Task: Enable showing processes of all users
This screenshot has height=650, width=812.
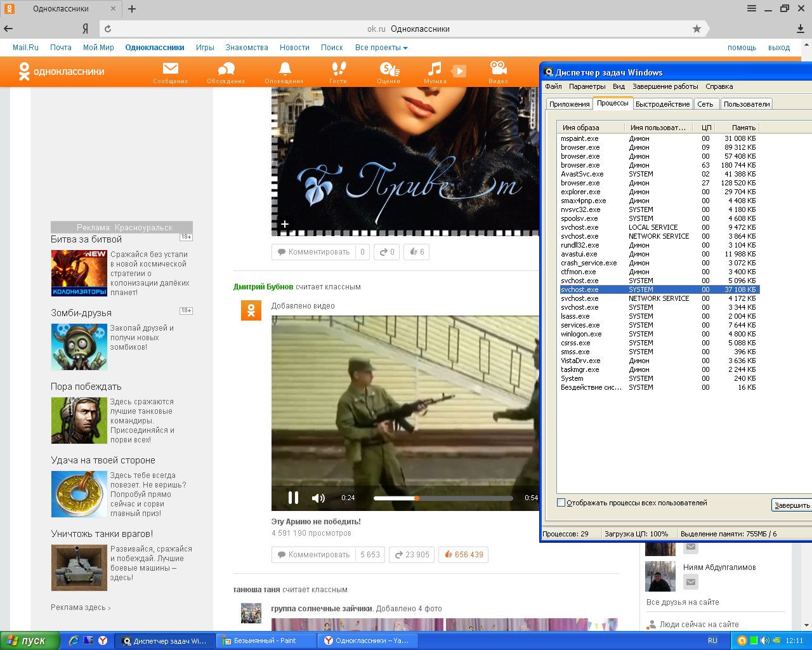Action: (x=561, y=503)
